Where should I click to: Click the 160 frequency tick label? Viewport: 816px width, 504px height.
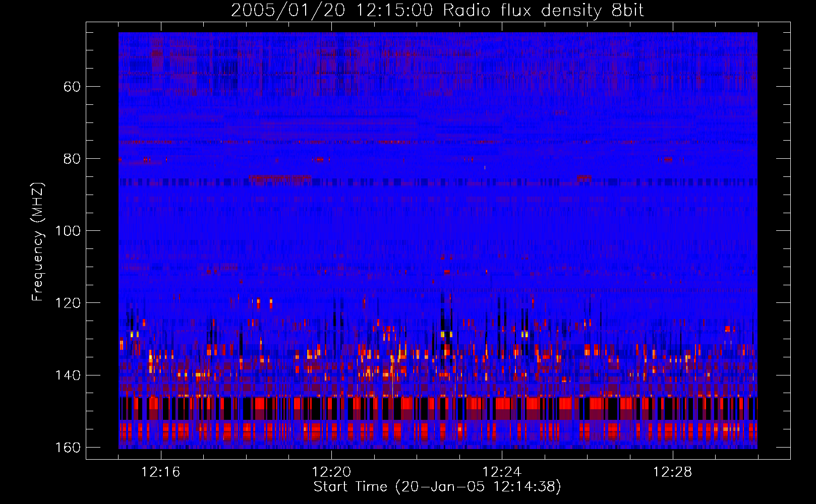pyautogui.click(x=68, y=448)
